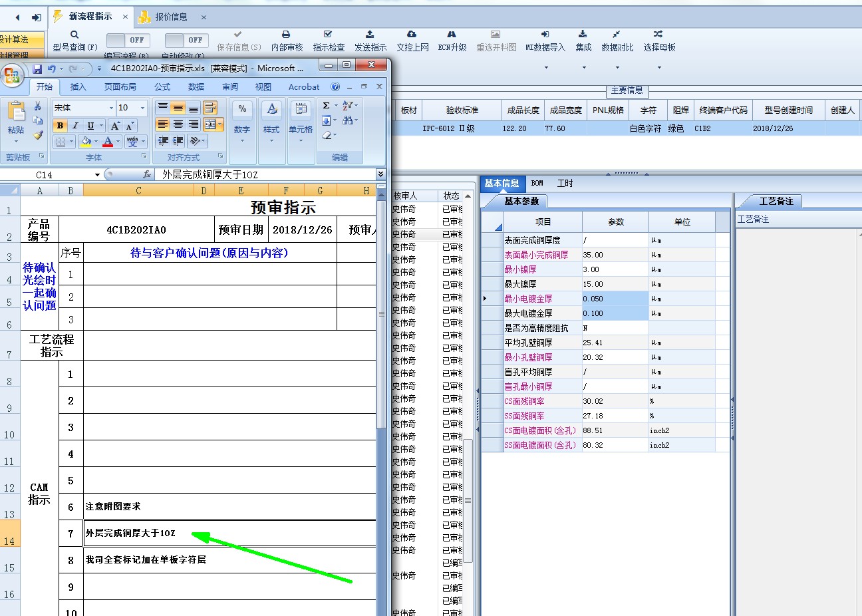862x616 pixels.
Task: Center text horizontally in the cell
Action: (178, 124)
